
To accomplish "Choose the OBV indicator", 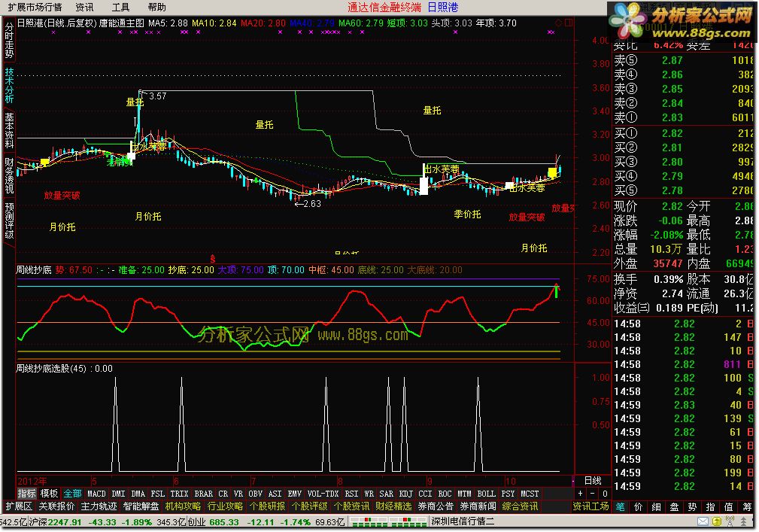I will (x=255, y=494).
